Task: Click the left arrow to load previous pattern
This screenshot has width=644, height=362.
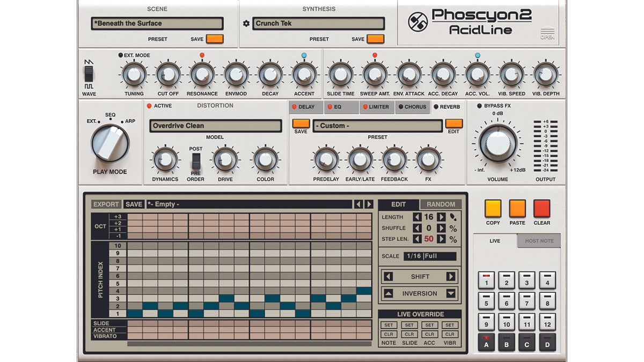Action: point(358,204)
